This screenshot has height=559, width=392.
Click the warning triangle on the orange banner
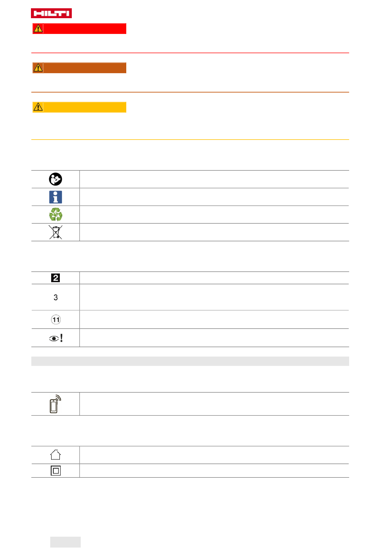[38, 68]
